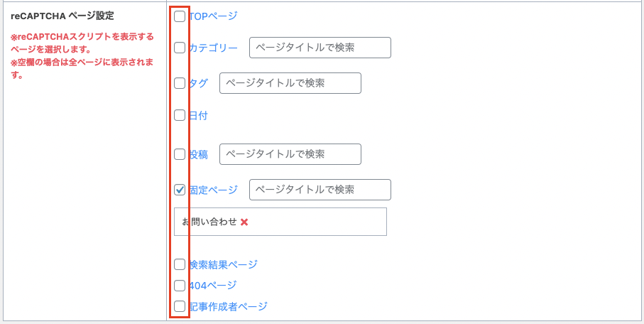Tick the タグ checkbox
This screenshot has width=644, height=324.
[x=180, y=83]
